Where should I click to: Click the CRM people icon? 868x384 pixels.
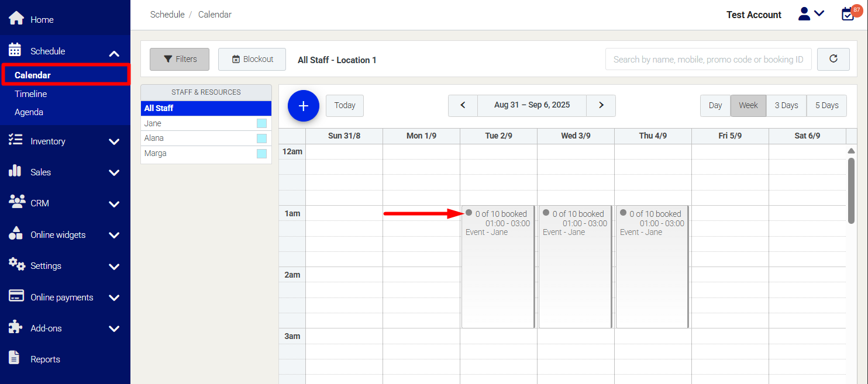tap(16, 202)
